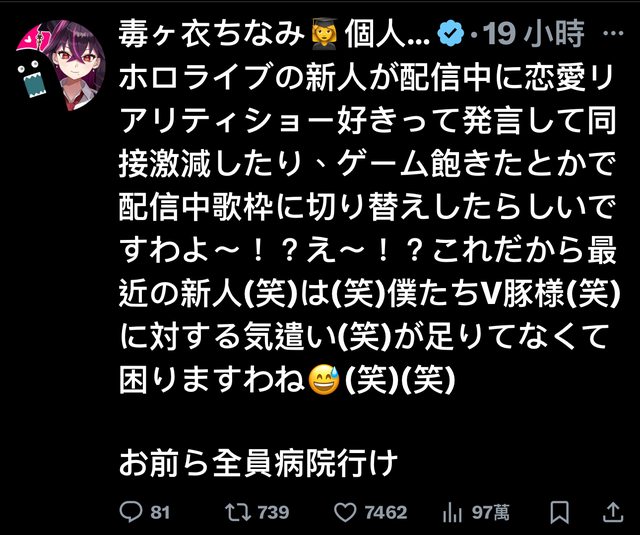Viewport: 640px width, 535px height.
Task: Click the truncated 個人... name text
Action: 387,34
